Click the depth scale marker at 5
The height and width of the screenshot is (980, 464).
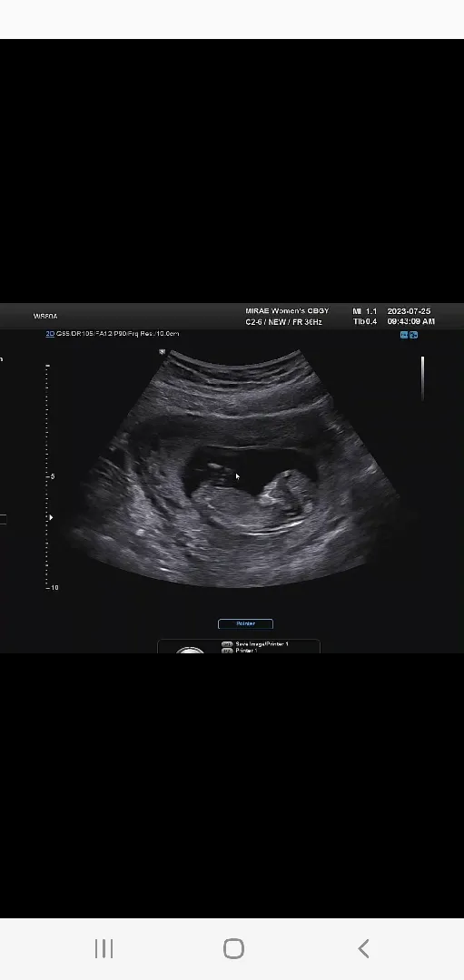(51, 476)
